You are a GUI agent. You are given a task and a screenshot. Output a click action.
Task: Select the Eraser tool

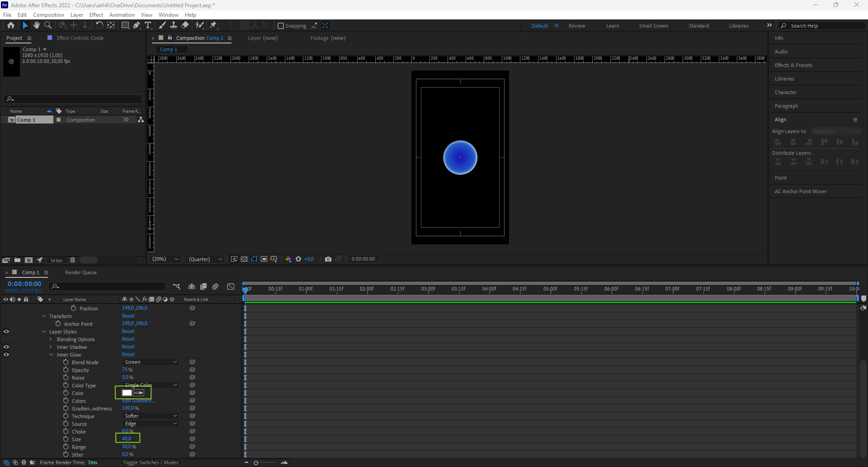pos(185,25)
